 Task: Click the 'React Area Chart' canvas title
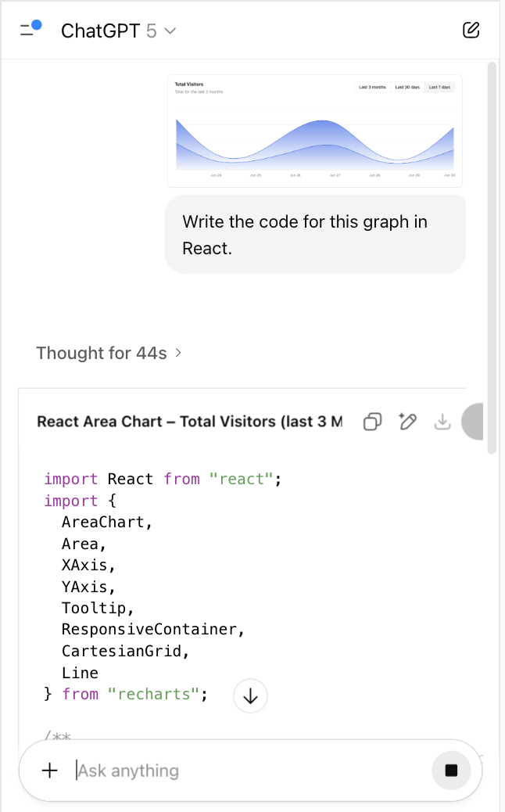(x=189, y=422)
